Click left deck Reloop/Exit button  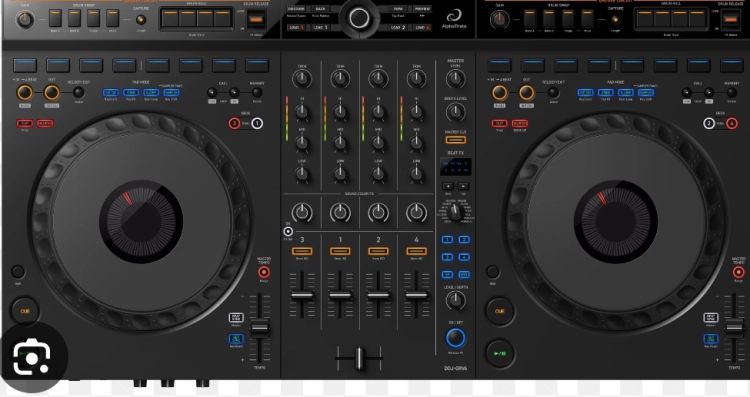pyautogui.click(x=78, y=92)
